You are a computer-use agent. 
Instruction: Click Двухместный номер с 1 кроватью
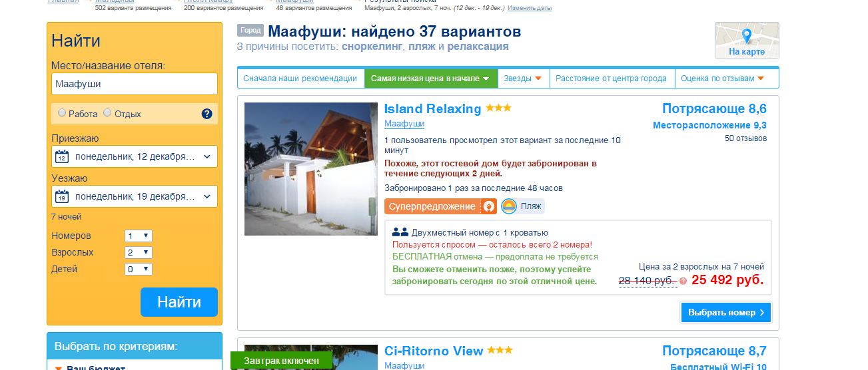coord(480,233)
